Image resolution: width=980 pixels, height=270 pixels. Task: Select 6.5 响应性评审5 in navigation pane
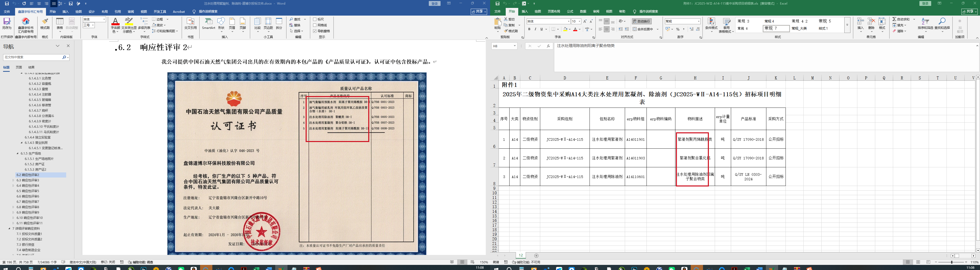click(28, 191)
